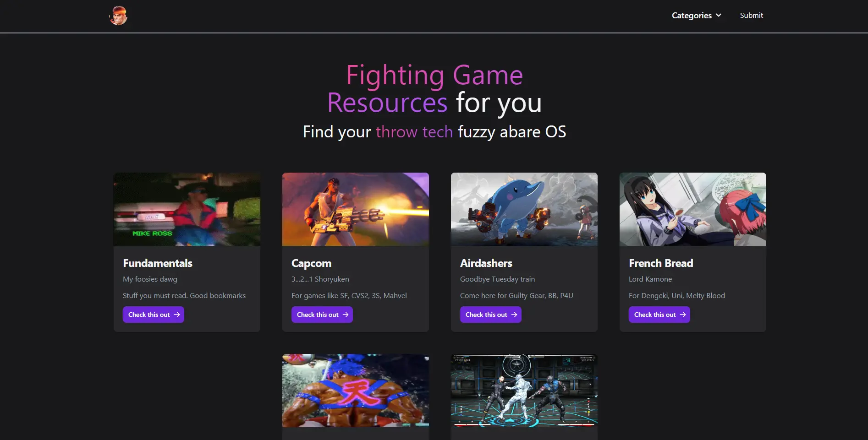Click the Akuma back kanji thumbnail

[x=356, y=391]
